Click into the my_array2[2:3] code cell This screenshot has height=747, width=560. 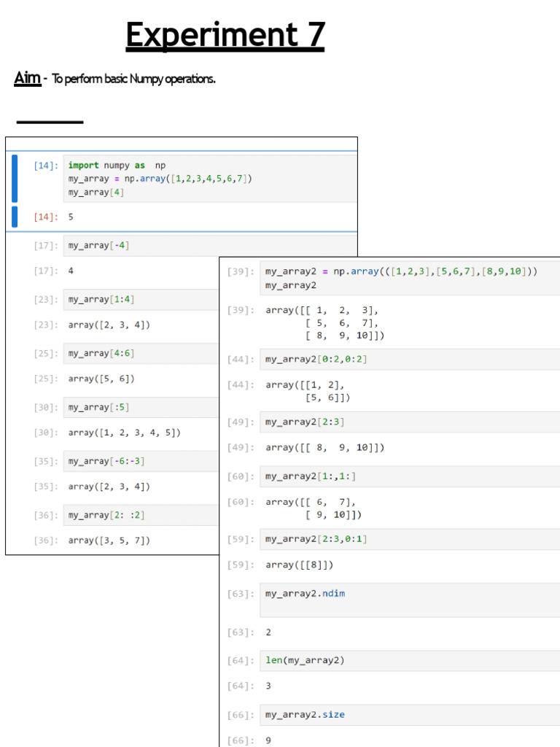click(x=410, y=422)
